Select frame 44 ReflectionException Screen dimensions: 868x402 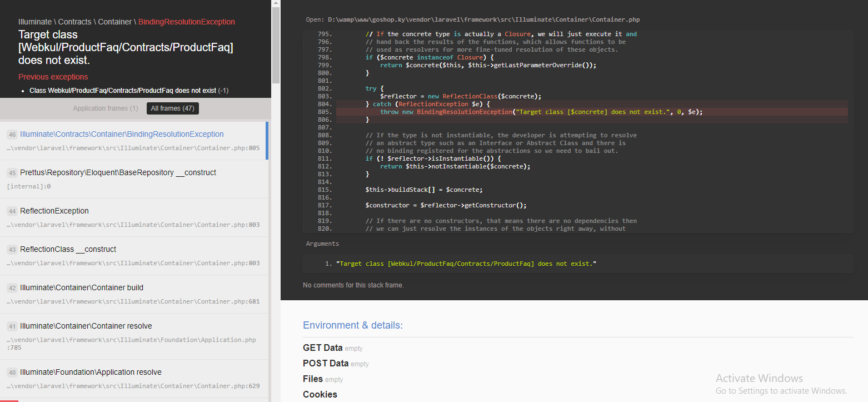134,217
